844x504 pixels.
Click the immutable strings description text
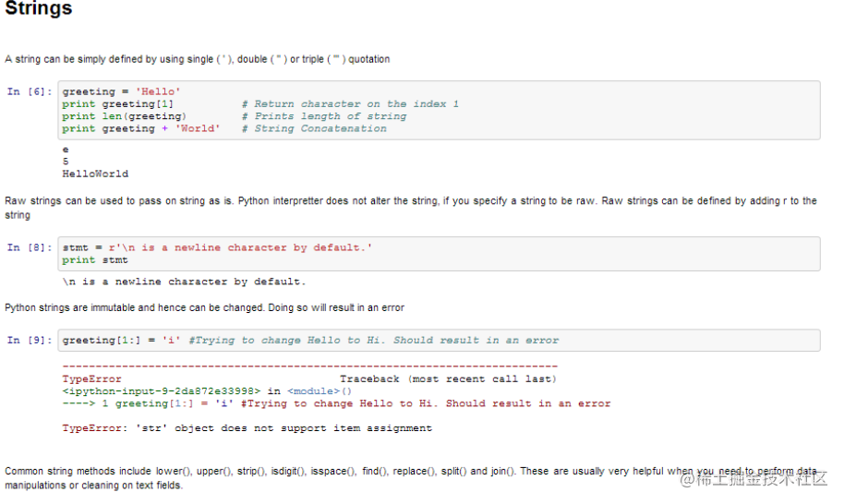point(205,307)
